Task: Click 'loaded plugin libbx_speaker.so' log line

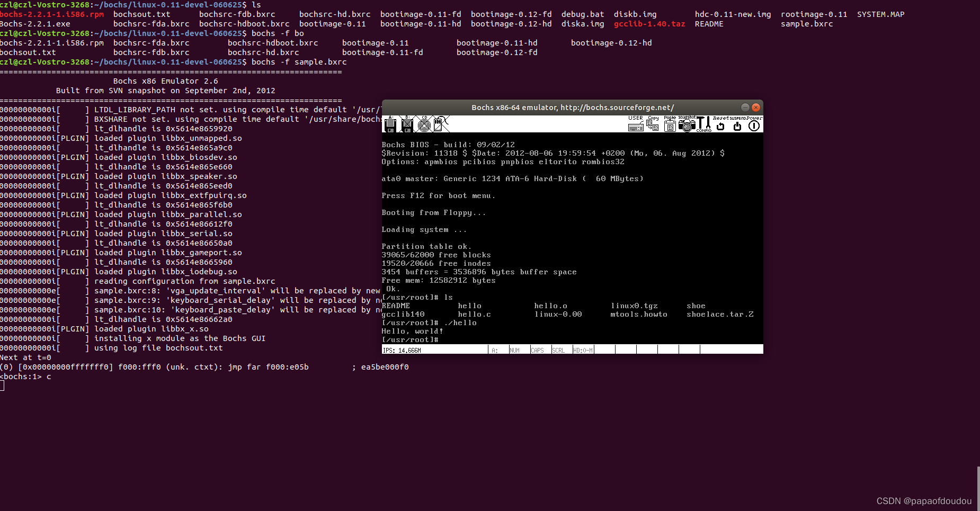Action: [166, 176]
